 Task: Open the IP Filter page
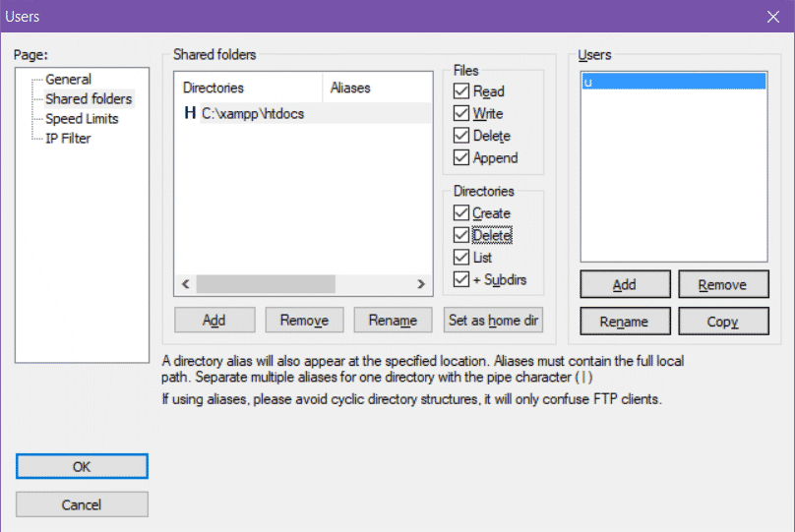pos(68,139)
